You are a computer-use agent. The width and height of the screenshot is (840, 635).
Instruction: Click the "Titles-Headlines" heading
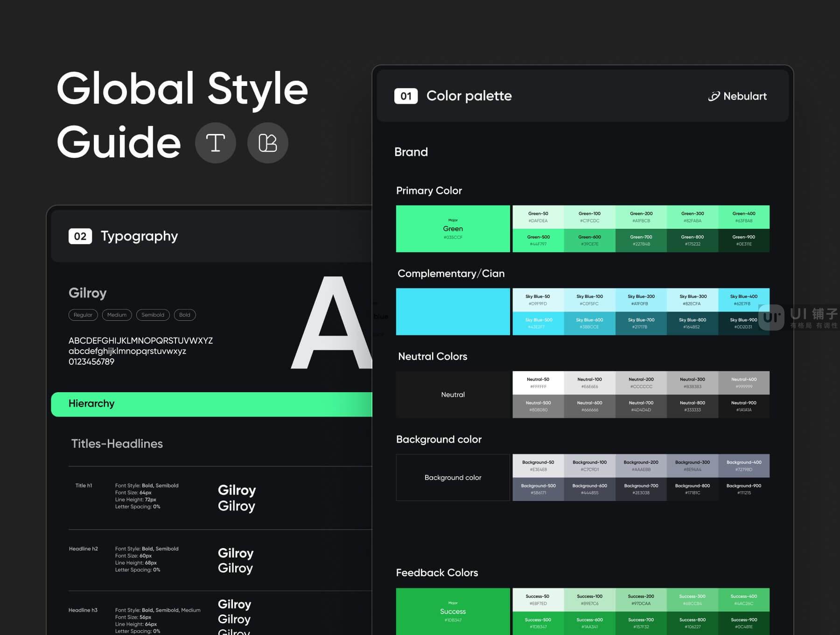point(117,444)
